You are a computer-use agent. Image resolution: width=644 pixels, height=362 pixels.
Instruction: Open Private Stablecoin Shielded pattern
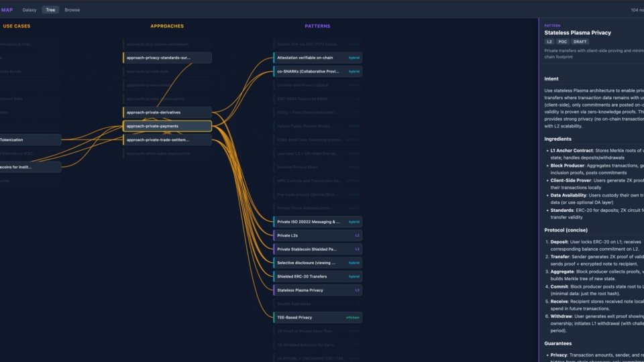pos(317,249)
